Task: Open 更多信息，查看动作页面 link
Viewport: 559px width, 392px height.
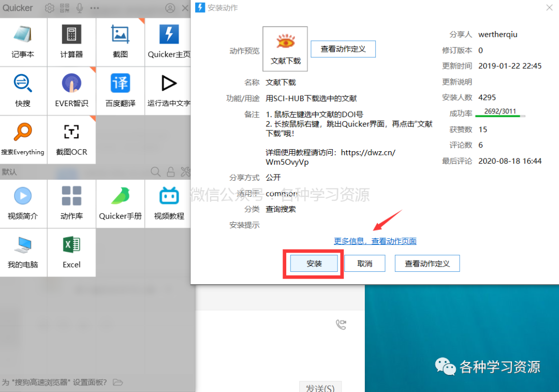Action: pos(375,241)
